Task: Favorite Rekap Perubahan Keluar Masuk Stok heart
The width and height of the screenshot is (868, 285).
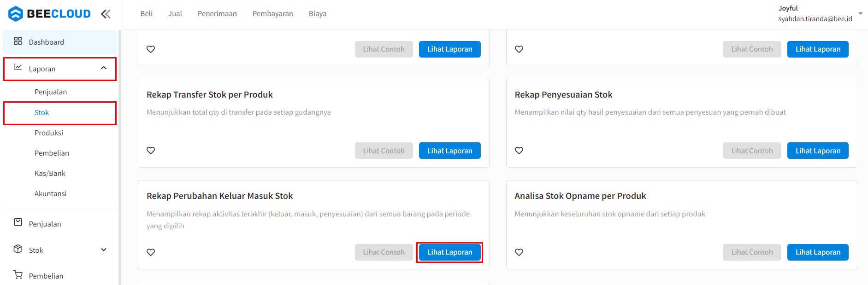Action: 151,252
